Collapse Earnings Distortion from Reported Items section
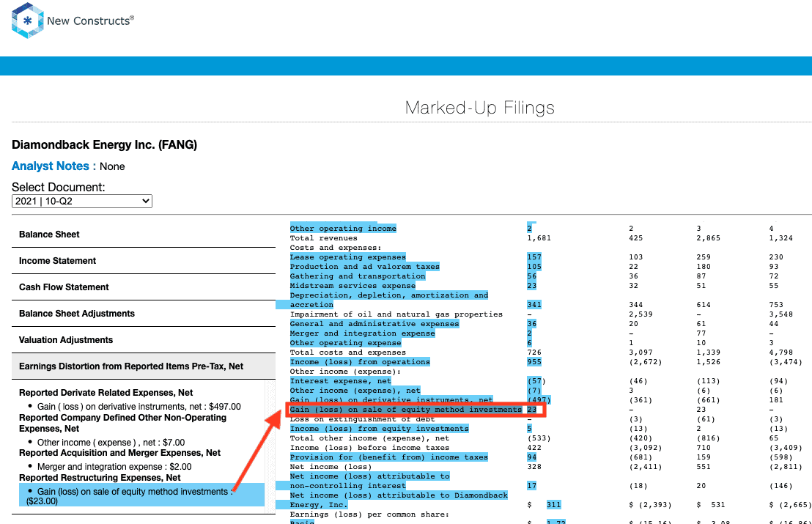This screenshot has width=812, height=524. click(144, 366)
